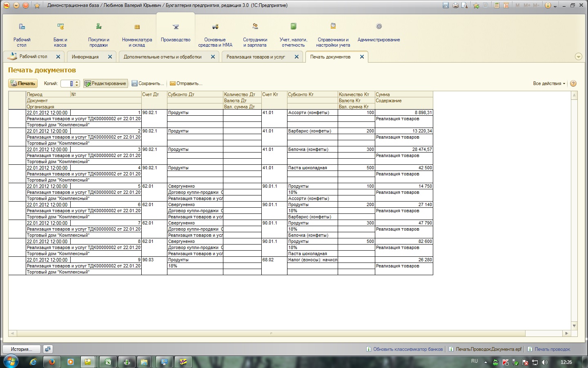Click the 1C main menu round button

click(6, 5)
